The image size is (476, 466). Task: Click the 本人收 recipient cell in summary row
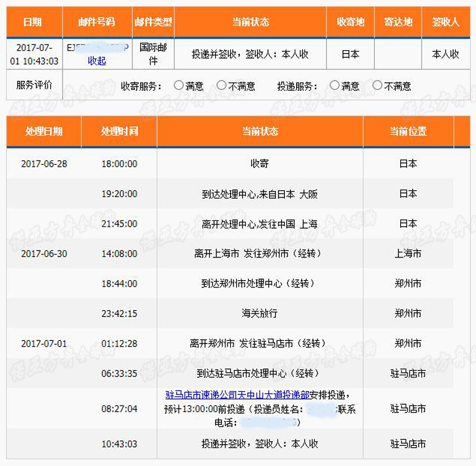[x=445, y=54]
